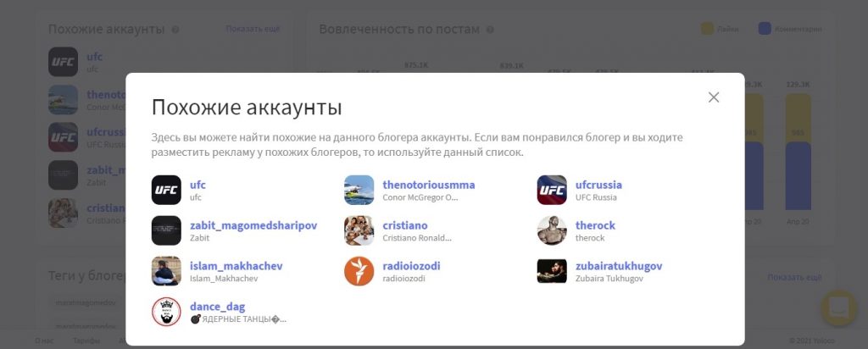868x349 pixels.
Task: Click the ufc black logo avatar
Action: (166, 190)
